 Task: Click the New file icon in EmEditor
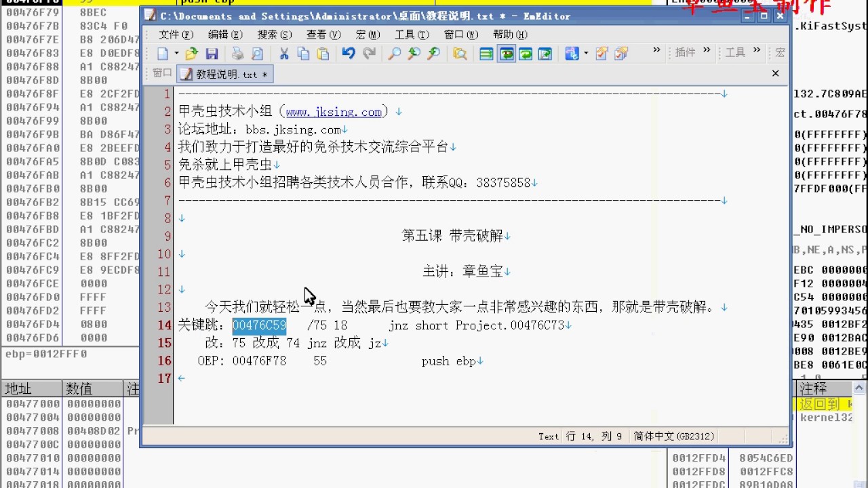pos(163,54)
